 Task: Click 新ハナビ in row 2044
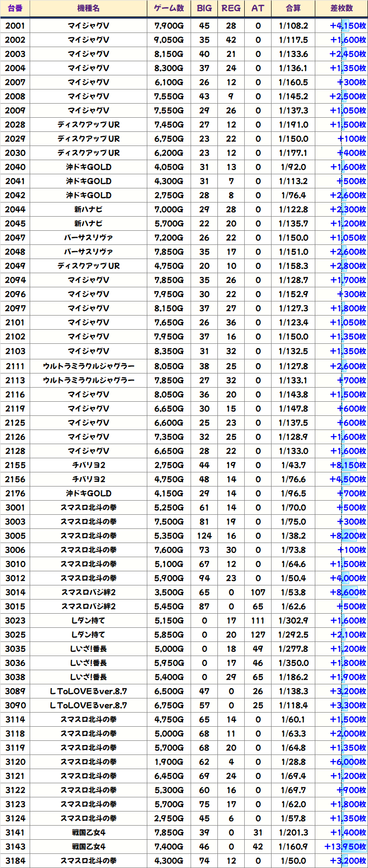(88, 210)
